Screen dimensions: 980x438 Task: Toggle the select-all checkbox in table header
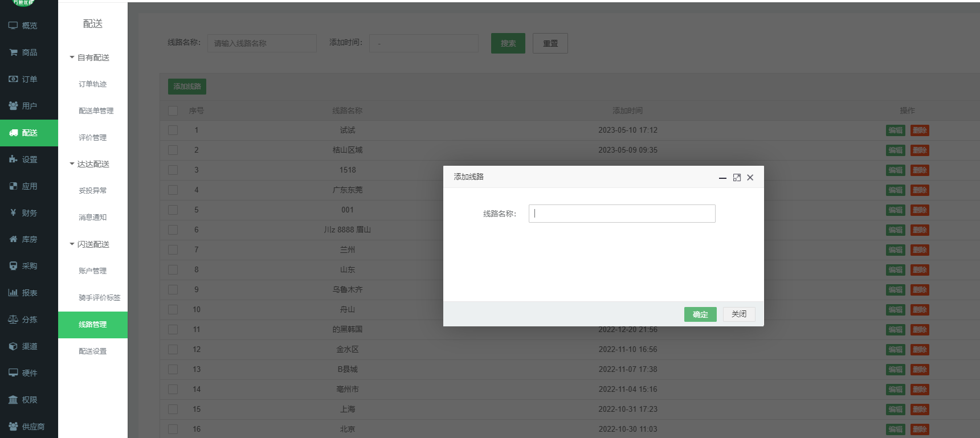click(173, 110)
